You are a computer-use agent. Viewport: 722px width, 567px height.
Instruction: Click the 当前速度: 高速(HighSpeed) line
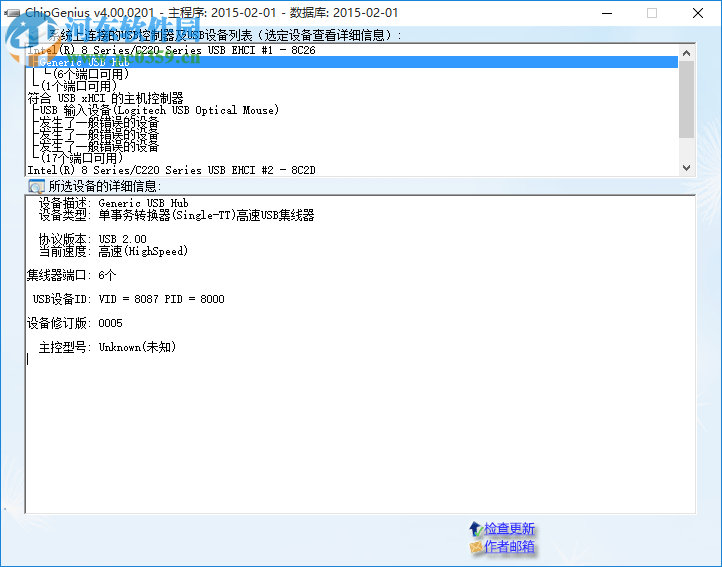[x=113, y=251]
